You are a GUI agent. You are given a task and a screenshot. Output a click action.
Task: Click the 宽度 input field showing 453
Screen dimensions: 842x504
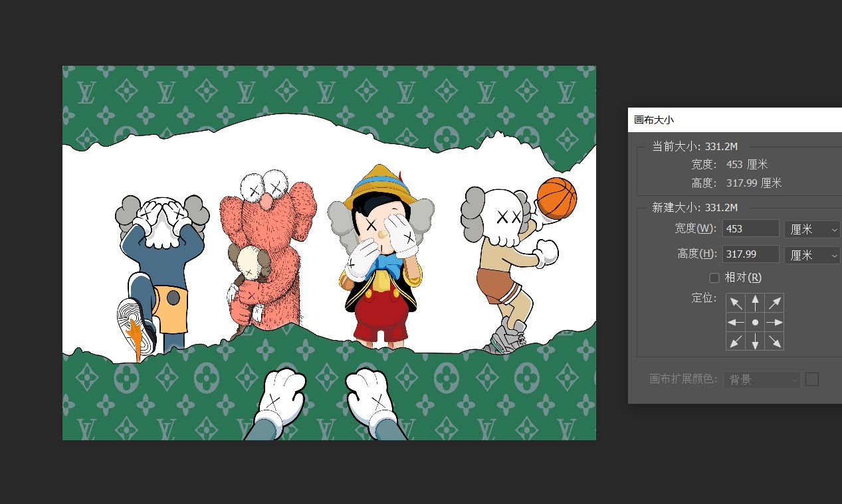pyautogui.click(x=750, y=228)
